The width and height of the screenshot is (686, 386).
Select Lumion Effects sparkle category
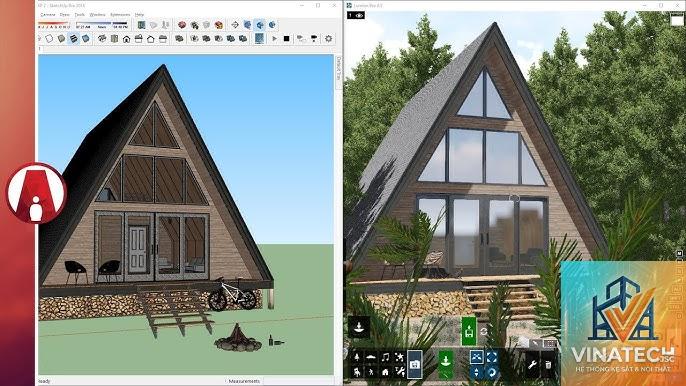[399, 358]
